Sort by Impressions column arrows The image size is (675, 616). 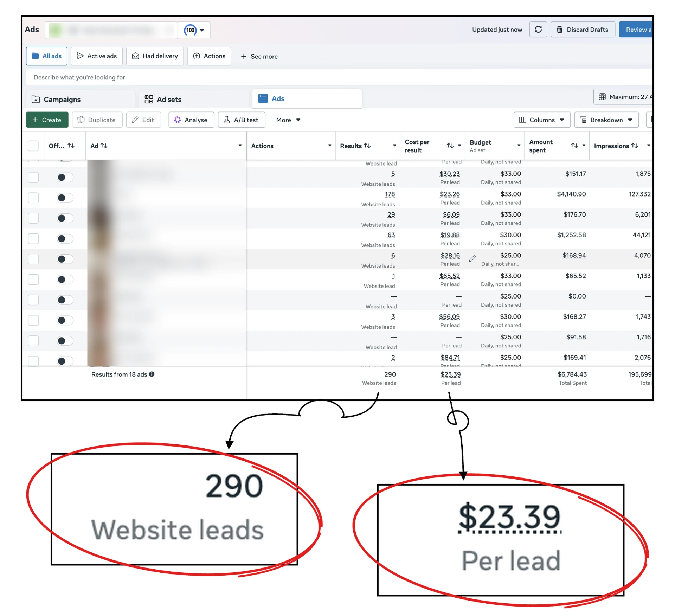(x=635, y=146)
